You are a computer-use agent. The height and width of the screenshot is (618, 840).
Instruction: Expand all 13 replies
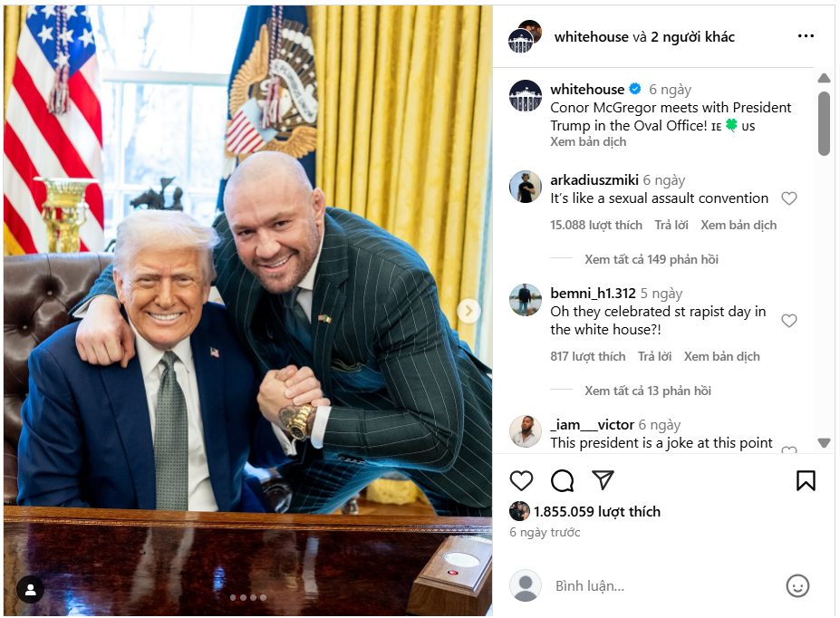[x=648, y=391]
